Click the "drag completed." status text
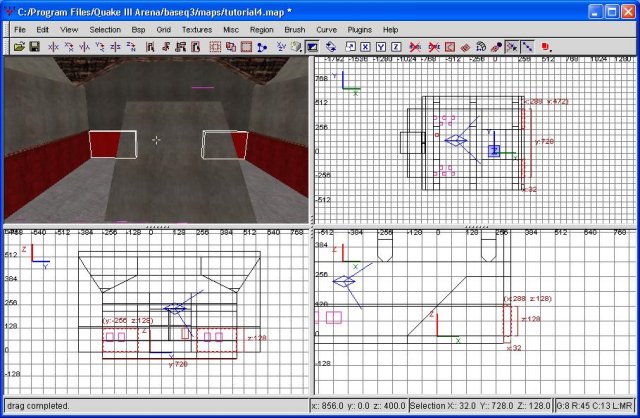 tap(38, 406)
